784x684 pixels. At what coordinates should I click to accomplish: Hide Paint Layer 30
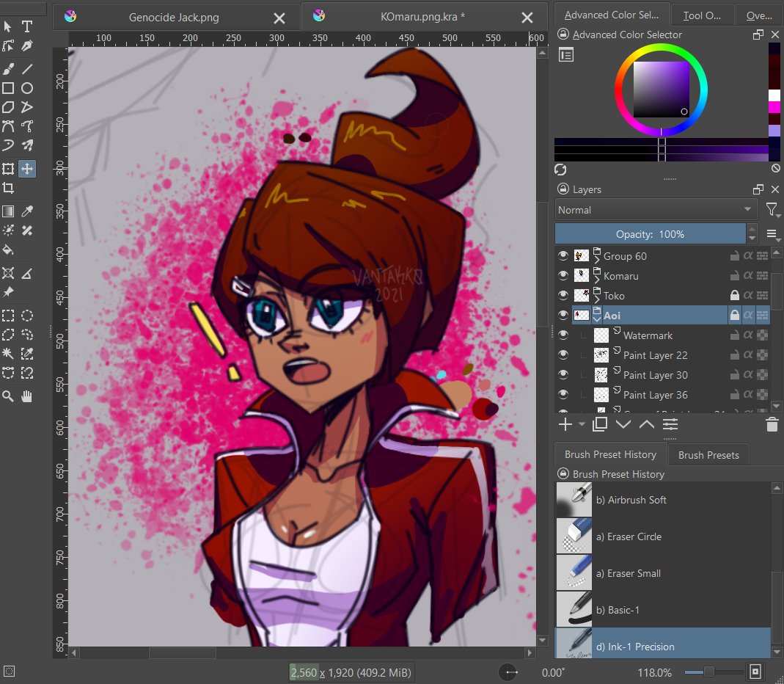pyautogui.click(x=563, y=375)
